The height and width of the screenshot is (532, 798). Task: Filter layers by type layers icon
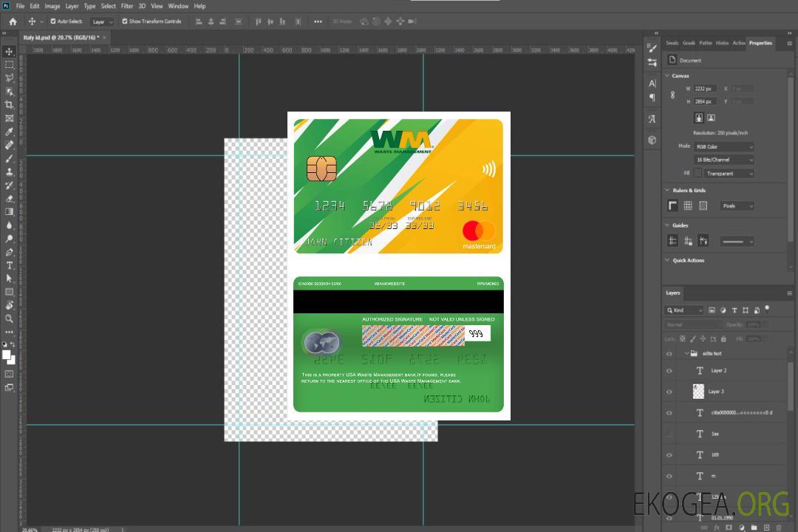click(734, 310)
